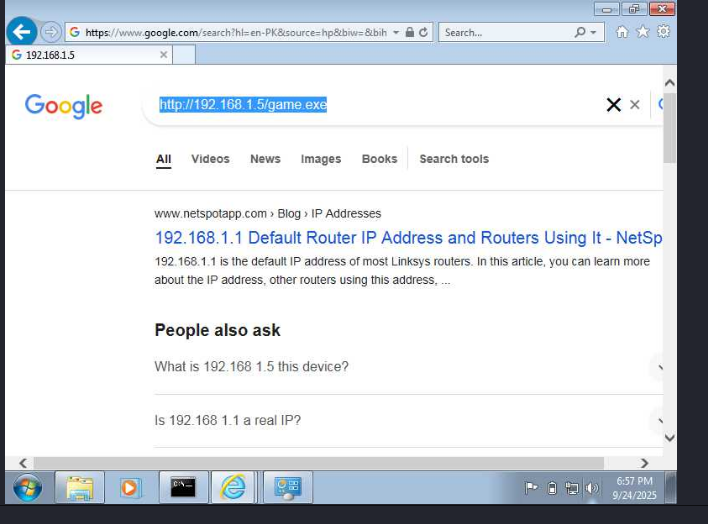
Task: Click the taskbar volume speaker icon
Action: [592, 488]
